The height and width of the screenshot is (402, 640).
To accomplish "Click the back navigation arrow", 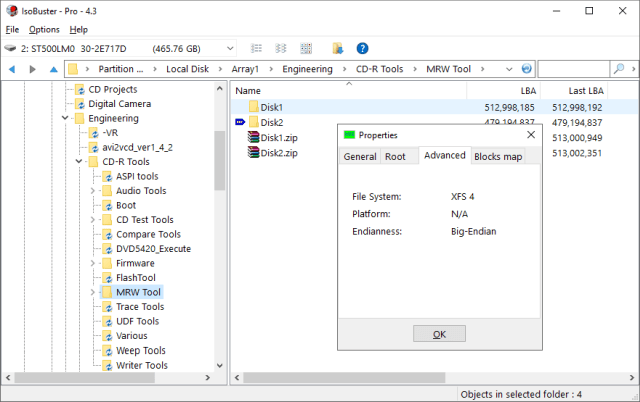I will pos(12,69).
